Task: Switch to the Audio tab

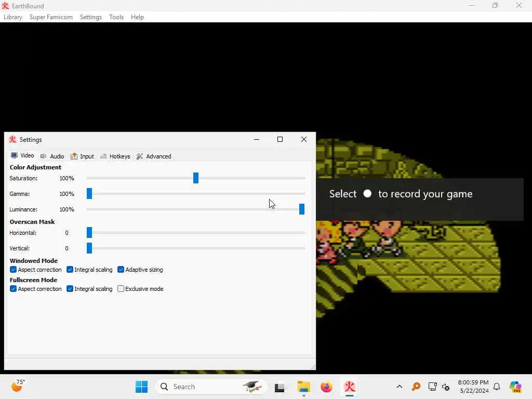Action: point(52,156)
